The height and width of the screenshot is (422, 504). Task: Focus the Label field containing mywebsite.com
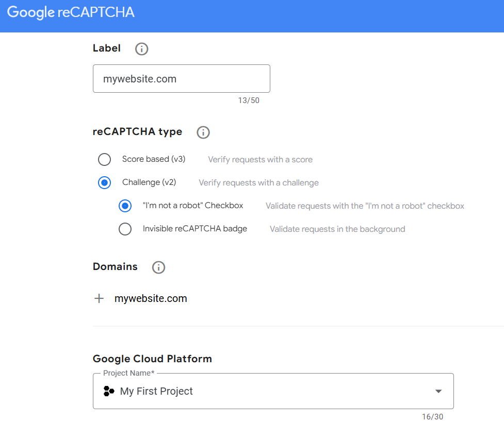point(181,79)
